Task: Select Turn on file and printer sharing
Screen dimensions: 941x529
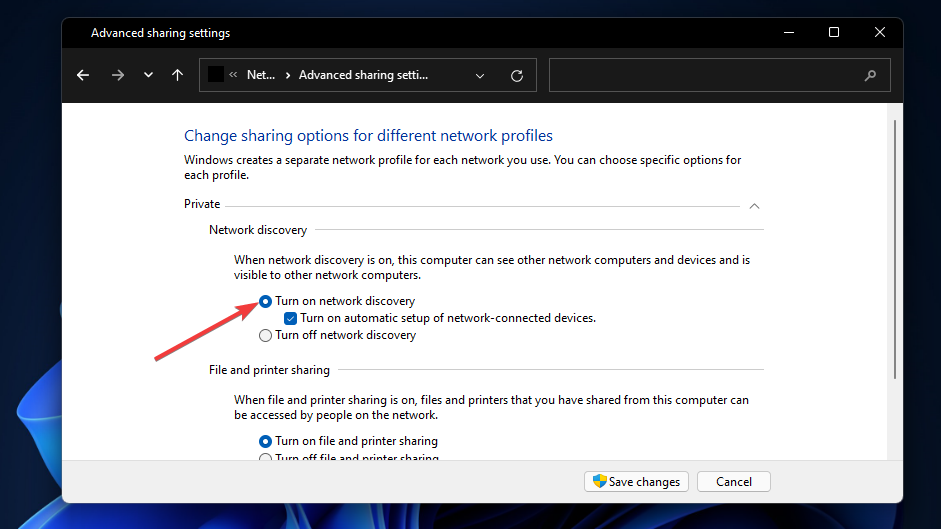Action: click(265, 441)
